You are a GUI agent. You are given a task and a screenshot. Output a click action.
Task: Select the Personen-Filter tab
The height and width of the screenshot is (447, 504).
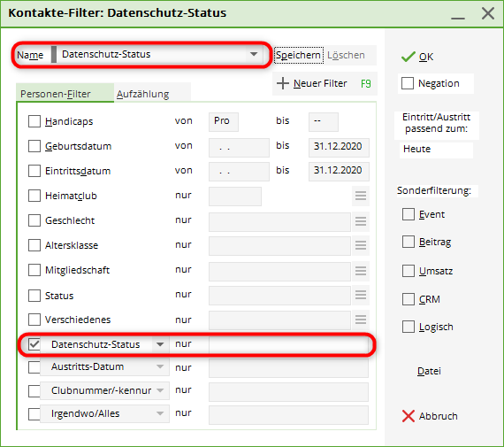click(56, 94)
